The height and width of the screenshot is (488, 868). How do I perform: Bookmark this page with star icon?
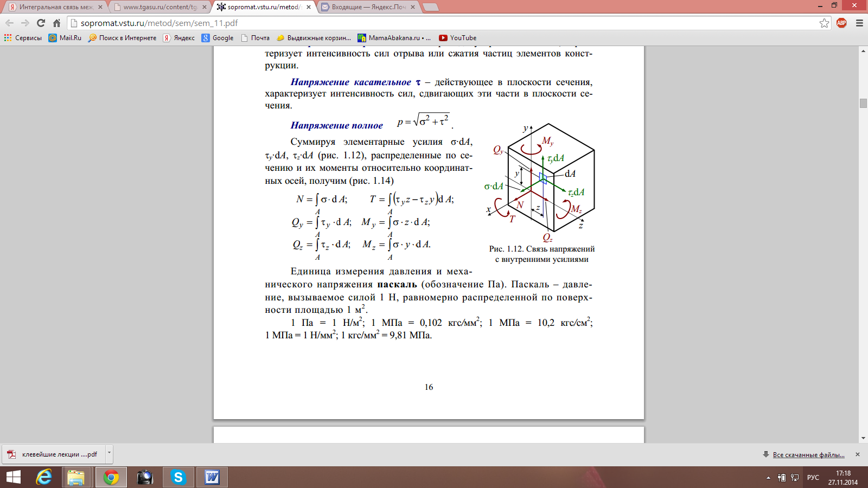pyautogui.click(x=824, y=23)
